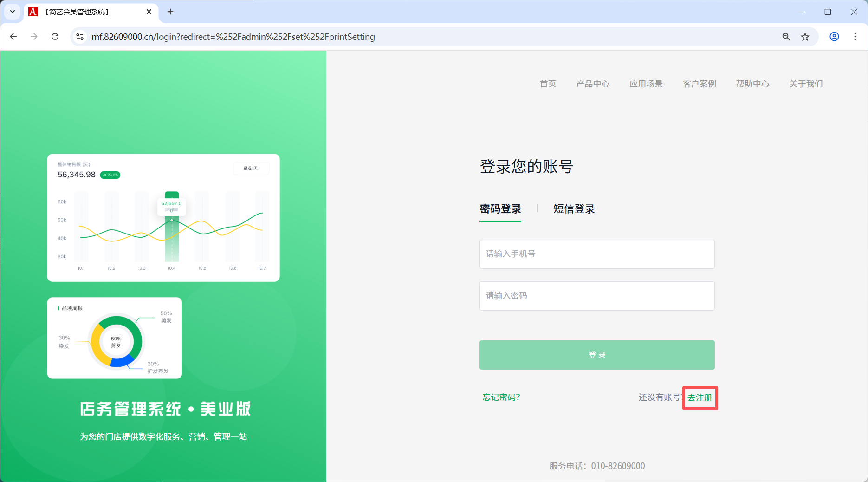
Task: Click the green 登录 button
Action: pyautogui.click(x=597, y=355)
